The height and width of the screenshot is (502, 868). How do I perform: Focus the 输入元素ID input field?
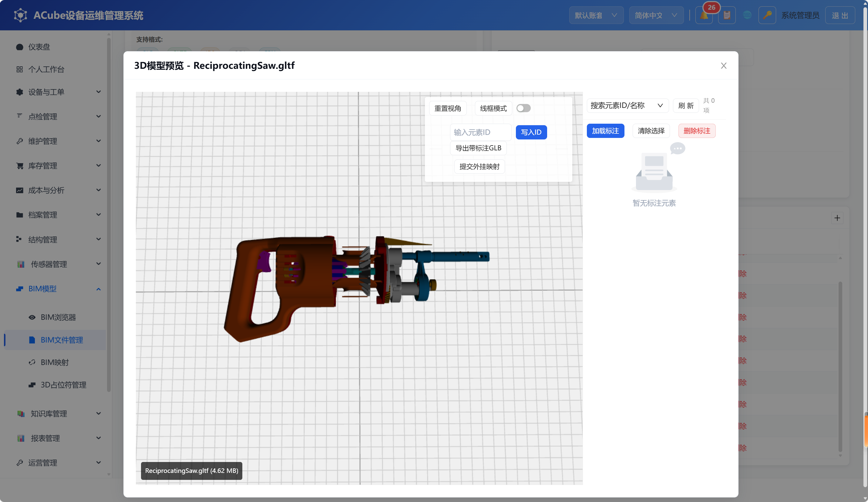tap(481, 132)
